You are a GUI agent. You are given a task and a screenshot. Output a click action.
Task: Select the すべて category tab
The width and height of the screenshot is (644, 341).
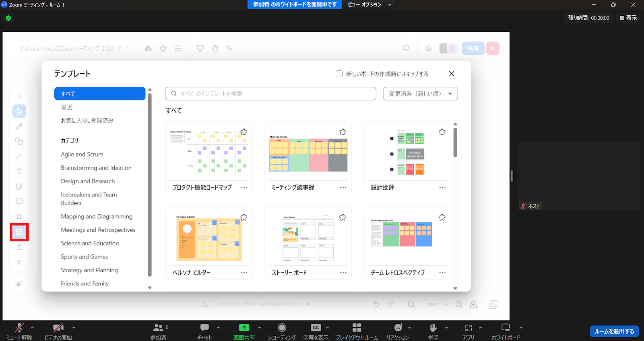[100, 94]
